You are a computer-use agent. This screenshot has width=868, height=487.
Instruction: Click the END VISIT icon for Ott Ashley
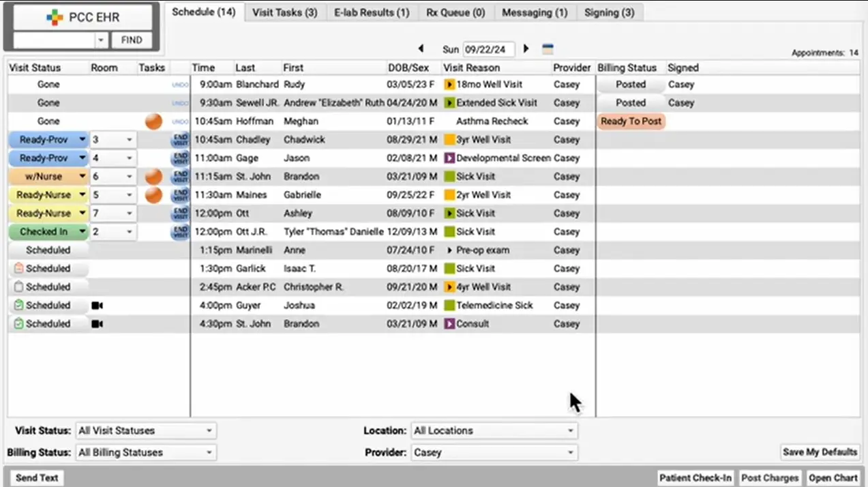click(x=179, y=213)
